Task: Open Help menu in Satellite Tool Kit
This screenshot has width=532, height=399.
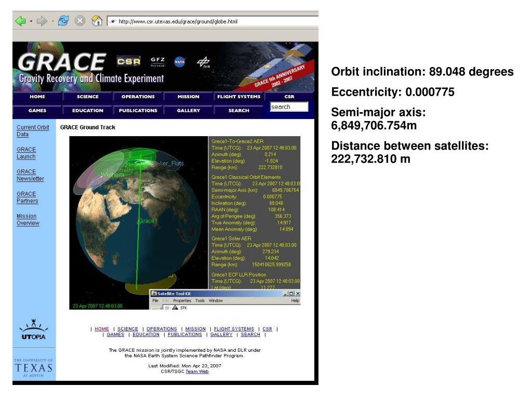Action: pyautogui.click(x=295, y=301)
